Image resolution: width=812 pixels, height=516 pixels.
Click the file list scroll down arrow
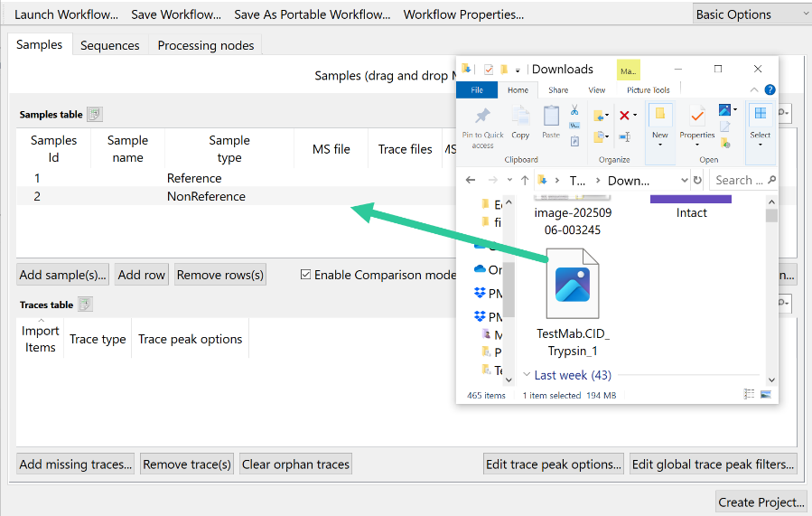click(x=771, y=380)
